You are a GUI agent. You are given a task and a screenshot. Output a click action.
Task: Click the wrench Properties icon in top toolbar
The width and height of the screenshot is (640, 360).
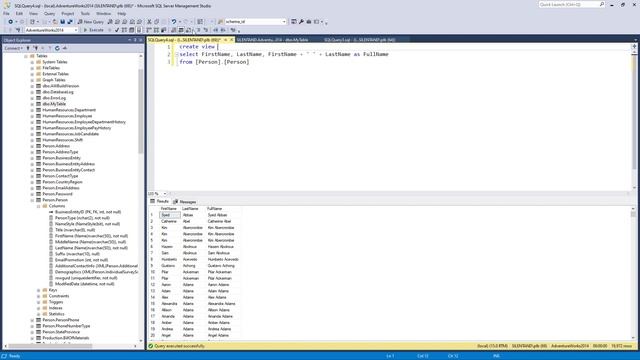click(301, 22)
